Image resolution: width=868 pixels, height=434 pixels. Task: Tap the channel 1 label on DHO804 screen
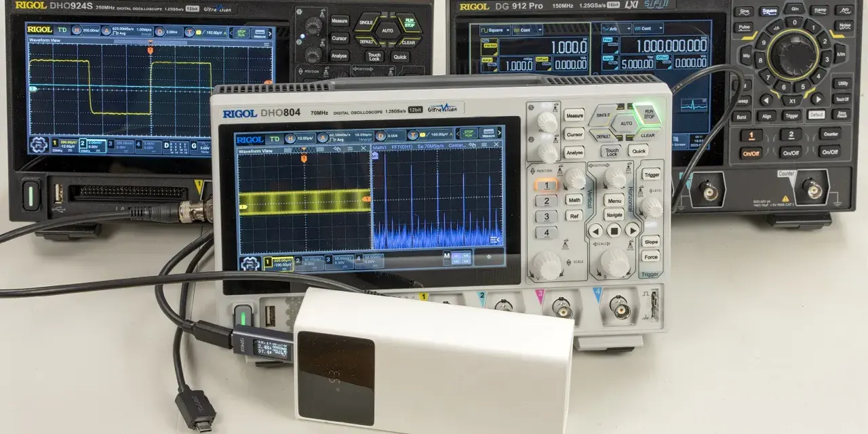(x=268, y=262)
